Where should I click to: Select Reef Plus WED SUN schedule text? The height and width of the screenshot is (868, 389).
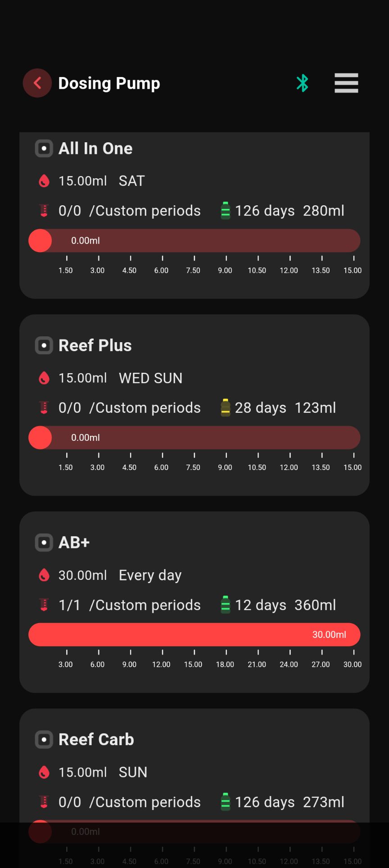coord(150,378)
